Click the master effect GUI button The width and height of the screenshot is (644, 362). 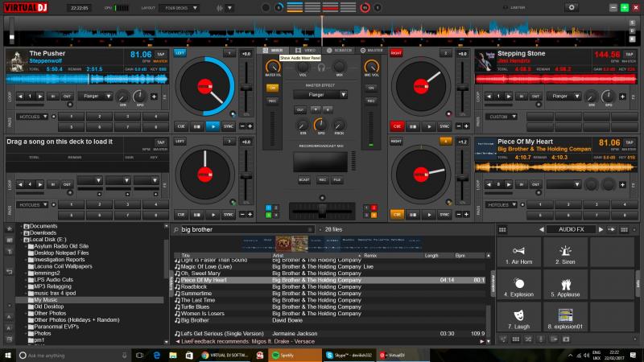299,109
